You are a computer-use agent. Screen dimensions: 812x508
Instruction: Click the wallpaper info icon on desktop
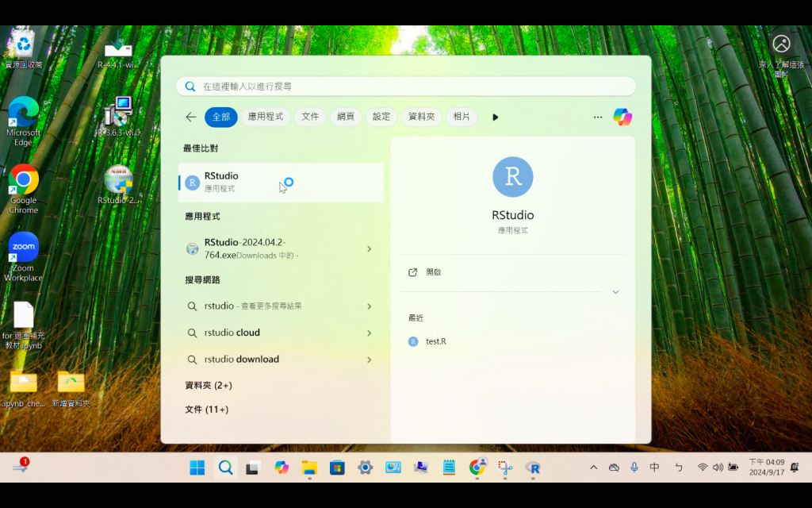click(781, 54)
